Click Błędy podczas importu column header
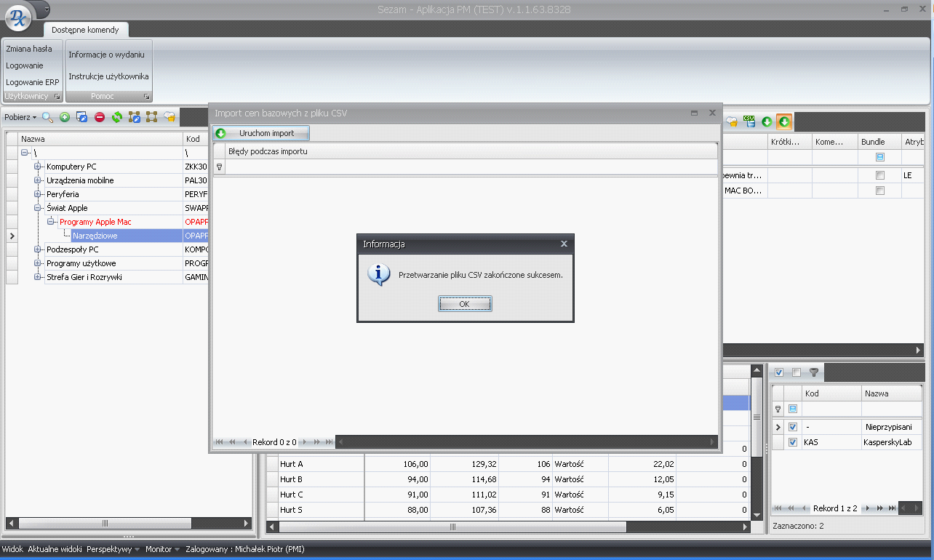934x560 pixels. pos(471,151)
